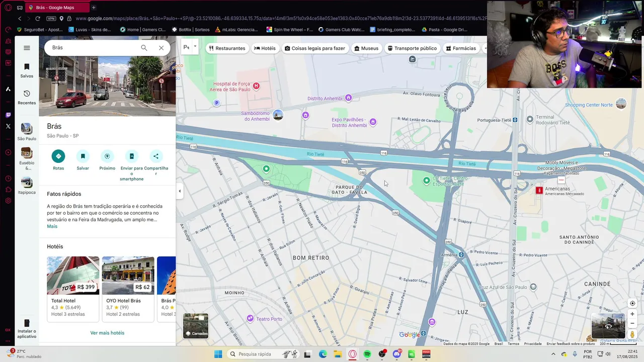Click Enviar feedback sobre o produto link
The image size is (644, 362).
[x=571, y=344]
